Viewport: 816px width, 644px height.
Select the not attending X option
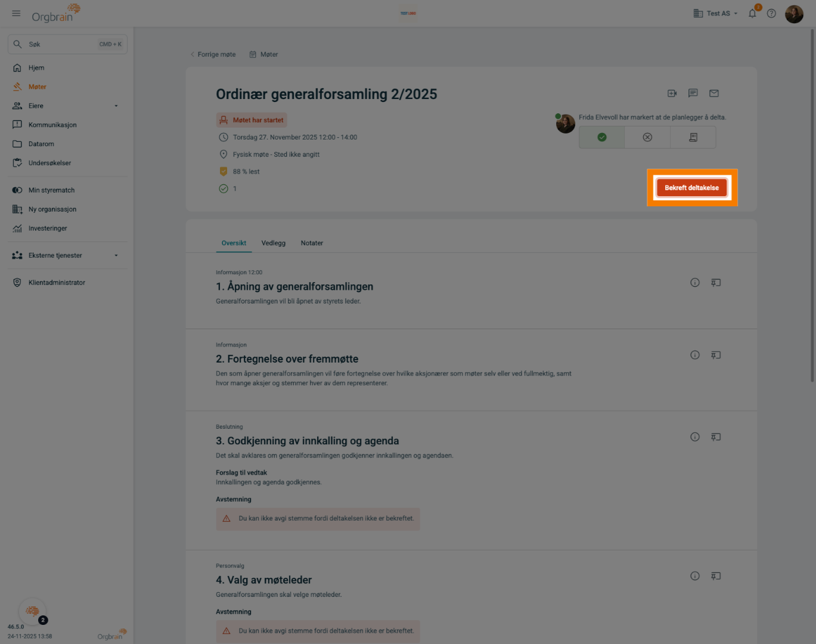click(x=647, y=138)
